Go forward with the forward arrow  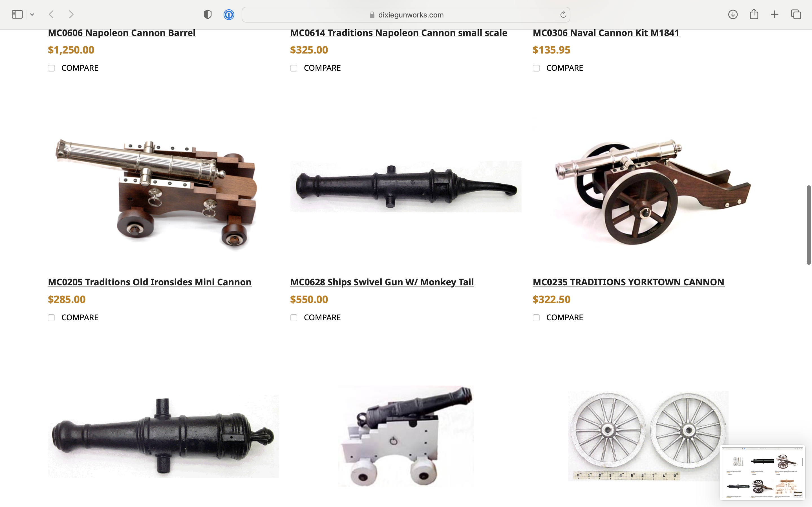pyautogui.click(x=71, y=14)
